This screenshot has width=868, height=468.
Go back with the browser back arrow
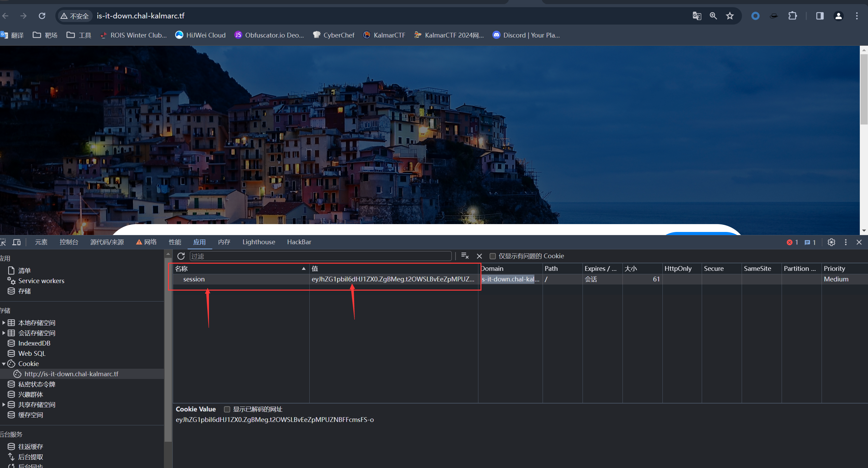(x=5, y=16)
